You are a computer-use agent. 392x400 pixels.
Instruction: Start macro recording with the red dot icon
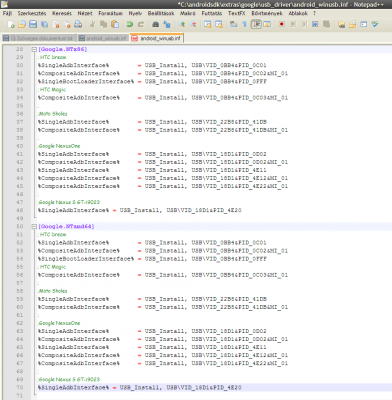click(282, 24)
